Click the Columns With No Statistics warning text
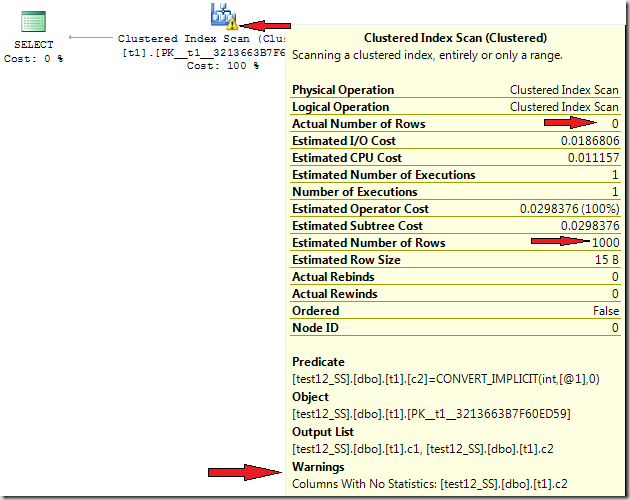This screenshot has height=500, width=630. point(430,484)
